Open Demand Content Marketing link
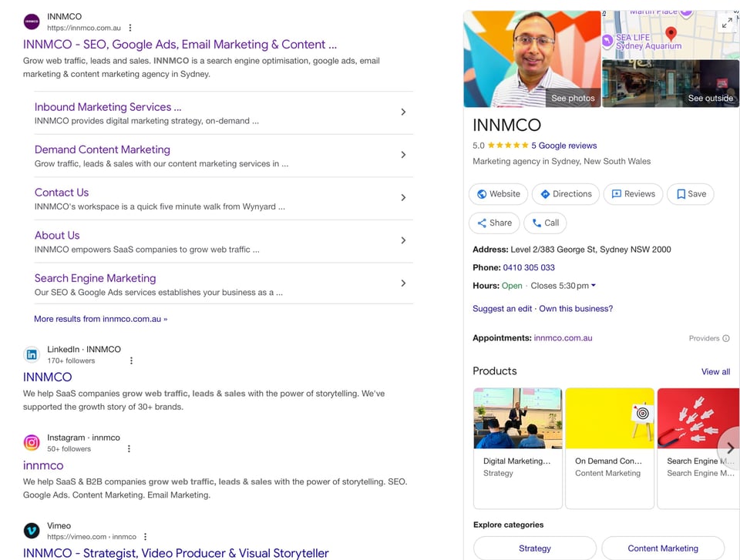 (x=103, y=149)
